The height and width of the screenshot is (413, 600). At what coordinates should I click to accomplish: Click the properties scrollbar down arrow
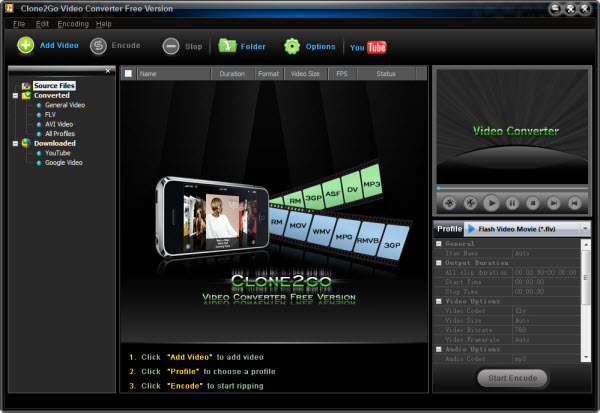pos(585,357)
